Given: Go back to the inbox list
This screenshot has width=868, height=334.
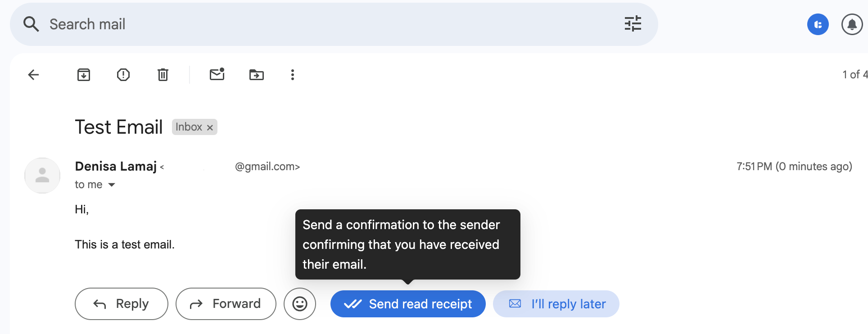Looking at the screenshot, I should pyautogui.click(x=33, y=75).
